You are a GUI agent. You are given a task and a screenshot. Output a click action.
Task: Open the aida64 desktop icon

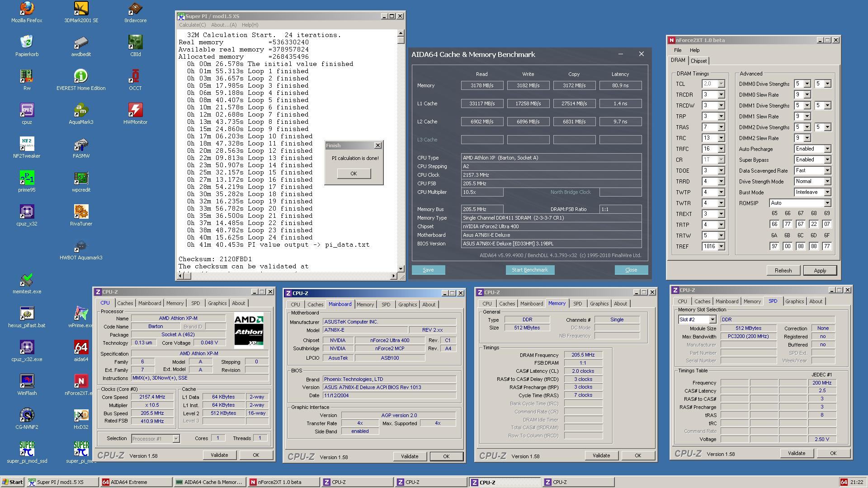tap(81, 351)
